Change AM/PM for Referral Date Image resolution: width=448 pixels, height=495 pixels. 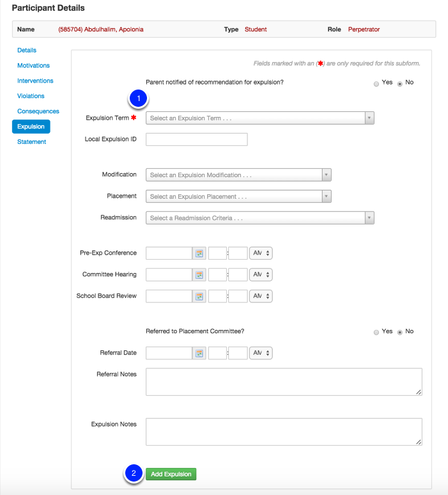pyautogui.click(x=261, y=353)
